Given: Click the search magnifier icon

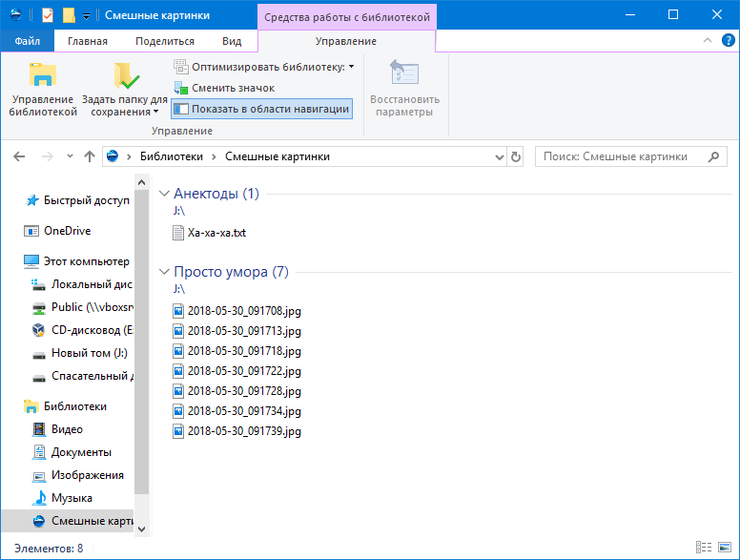Looking at the screenshot, I should [713, 156].
